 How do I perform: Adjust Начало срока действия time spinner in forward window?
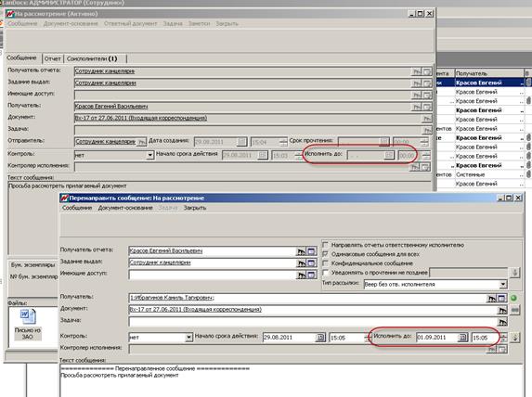(368, 338)
